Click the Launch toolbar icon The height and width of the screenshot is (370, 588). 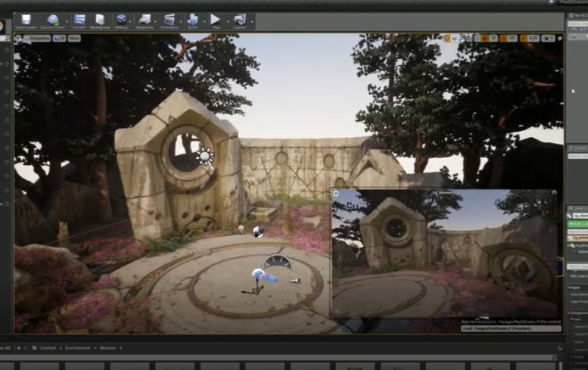point(240,21)
